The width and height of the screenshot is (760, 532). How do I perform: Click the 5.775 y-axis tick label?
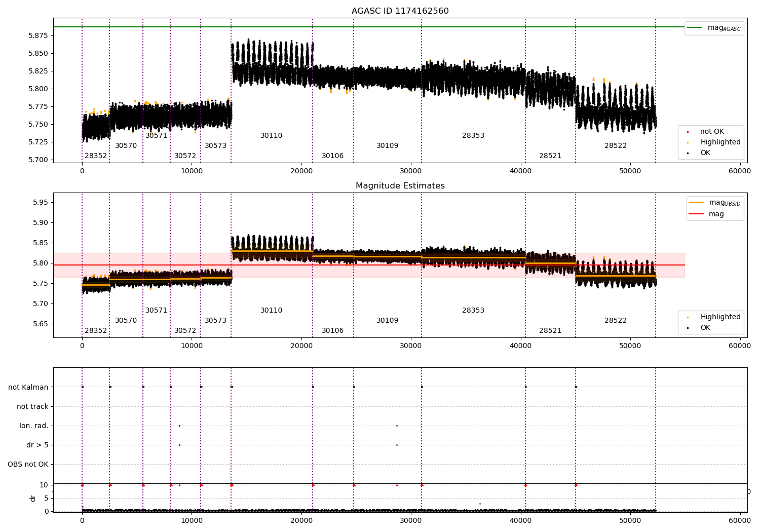(x=38, y=106)
